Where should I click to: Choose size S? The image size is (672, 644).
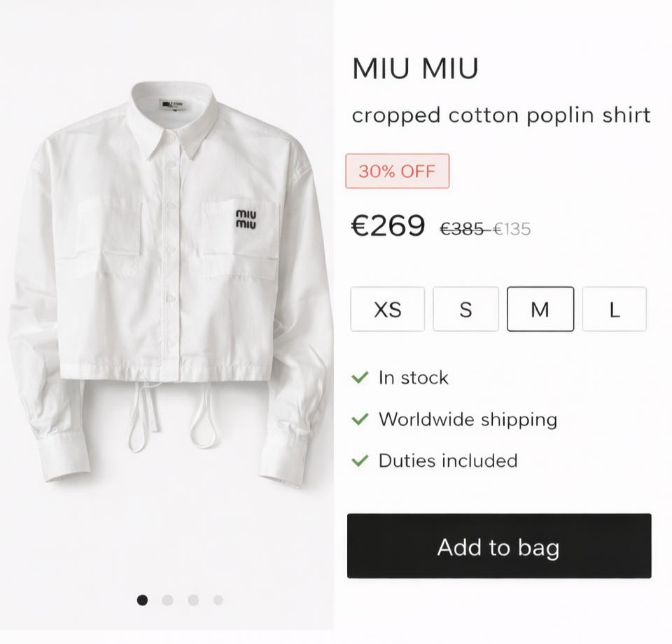coord(465,309)
